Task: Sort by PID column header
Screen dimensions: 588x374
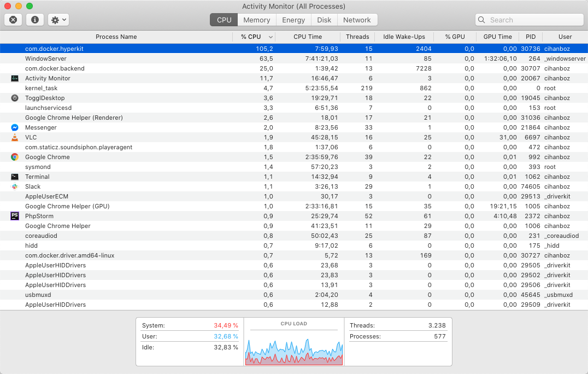Action: (x=531, y=37)
